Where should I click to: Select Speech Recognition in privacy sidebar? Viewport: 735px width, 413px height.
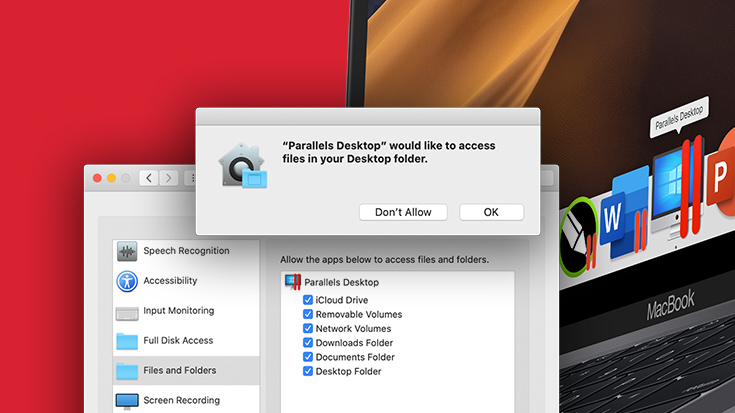pos(186,251)
